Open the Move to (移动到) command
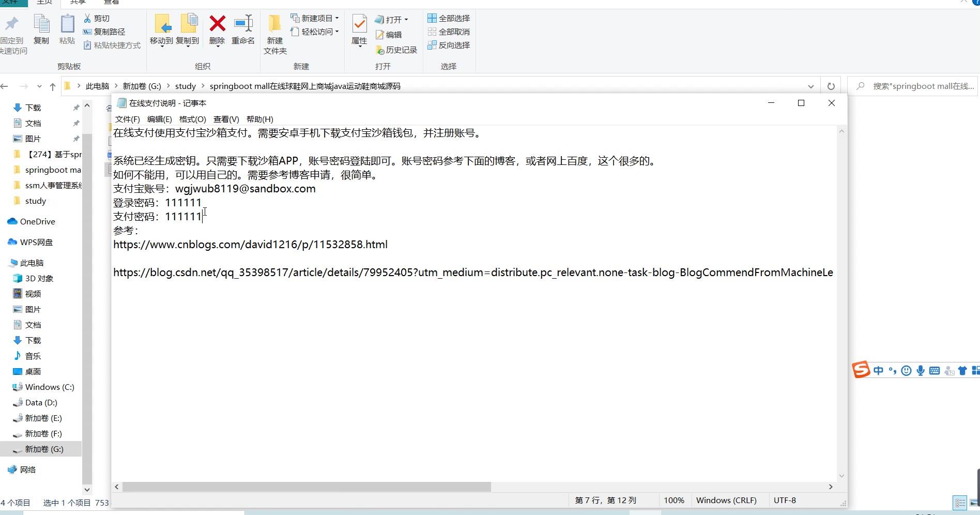 [161, 30]
